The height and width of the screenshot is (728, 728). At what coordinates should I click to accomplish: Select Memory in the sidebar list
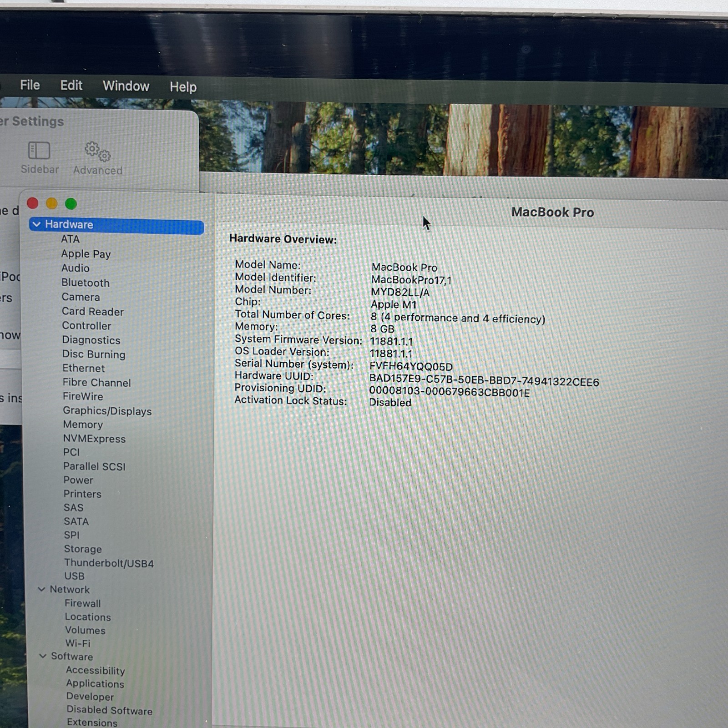pyautogui.click(x=83, y=425)
